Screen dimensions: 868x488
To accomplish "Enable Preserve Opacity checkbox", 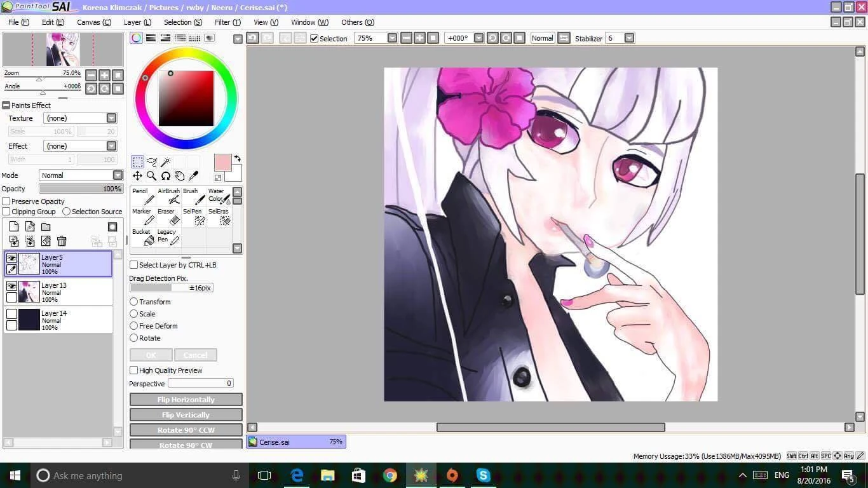I will click(x=6, y=201).
